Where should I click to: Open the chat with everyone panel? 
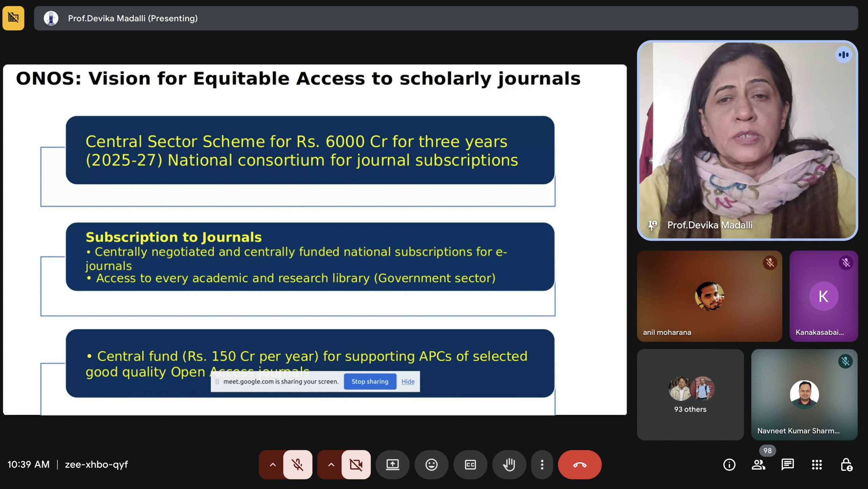[x=787, y=465]
